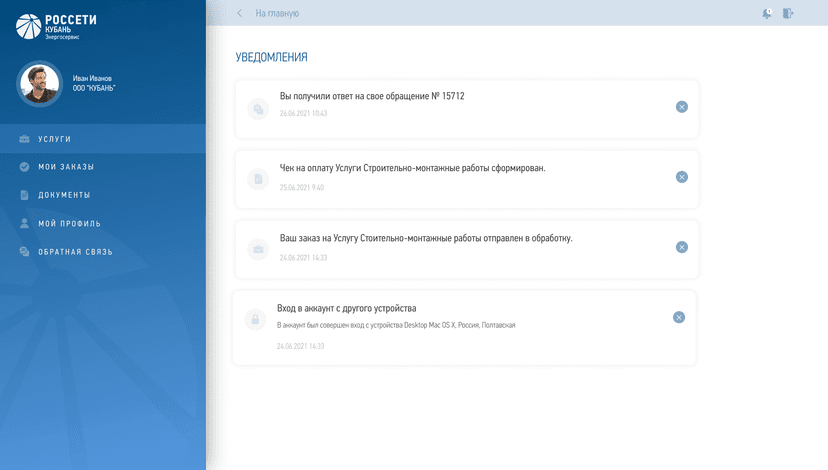Open the Чек на оплату notification
Viewport: 828px width, 470px height.
pos(467,179)
